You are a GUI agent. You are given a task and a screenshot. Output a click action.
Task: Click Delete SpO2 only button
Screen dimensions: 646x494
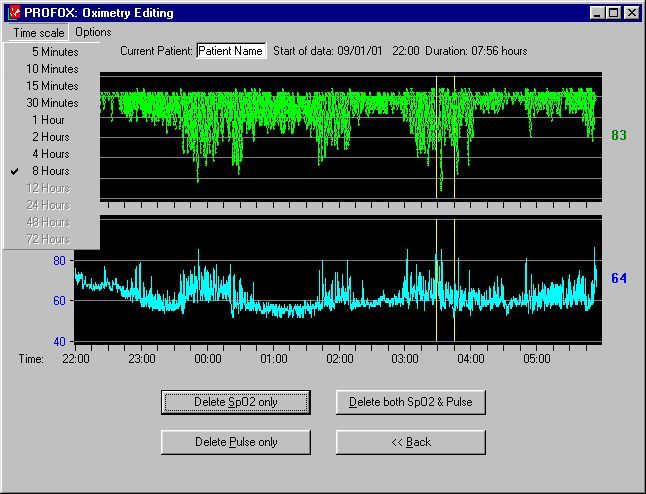(x=236, y=402)
